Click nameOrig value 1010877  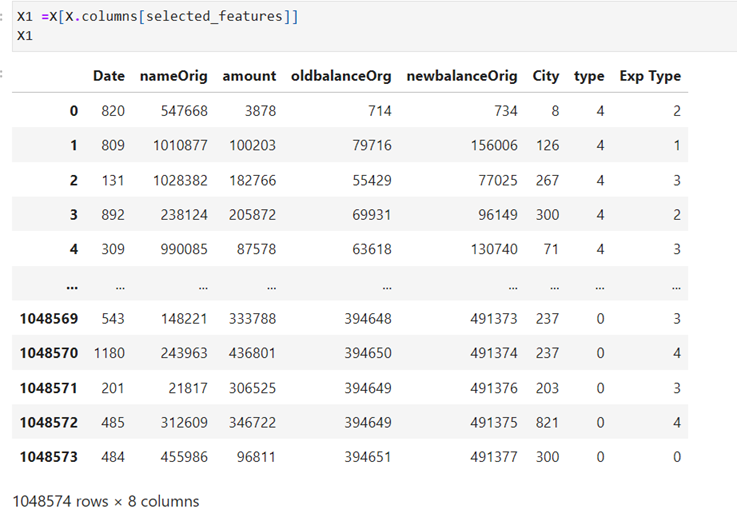180,145
